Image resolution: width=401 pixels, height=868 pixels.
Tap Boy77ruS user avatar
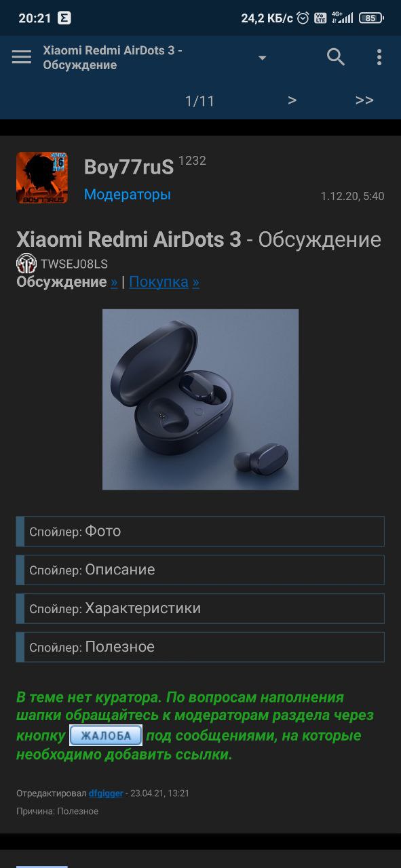tap(42, 178)
